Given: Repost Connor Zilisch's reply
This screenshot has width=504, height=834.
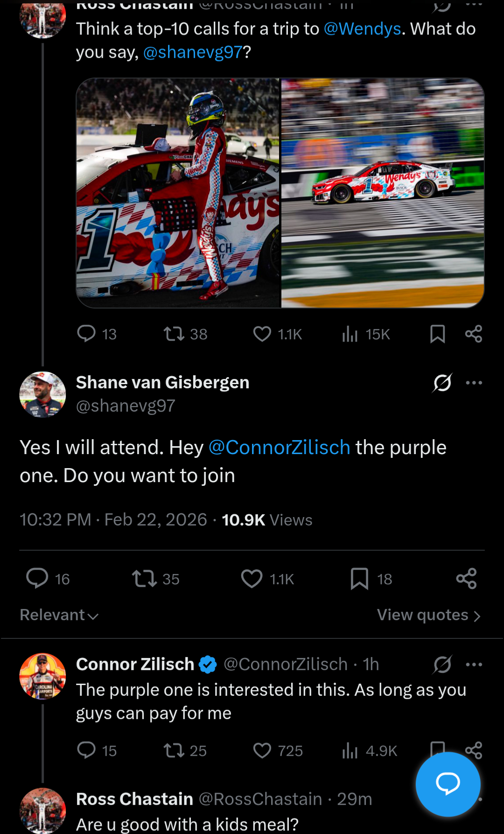Looking at the screenshot, I should pyautogui.click(x=174, y=750).
